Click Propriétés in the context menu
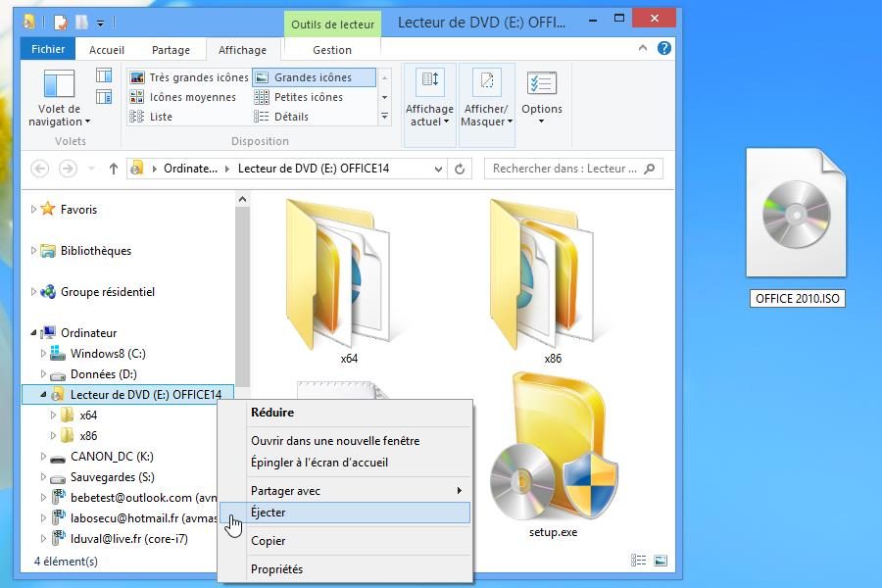 276,569
